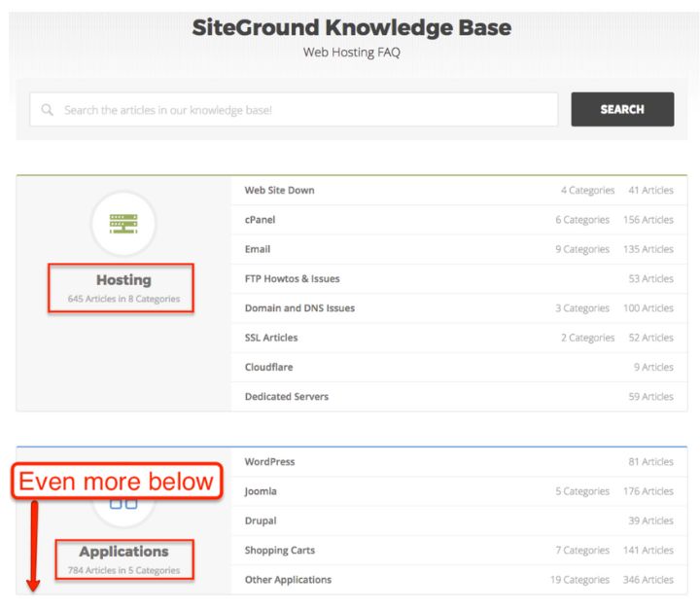The image size is (700, 610).
Task: Click '52 Articles' in SSL Articles row
Action: pos(650,338)
